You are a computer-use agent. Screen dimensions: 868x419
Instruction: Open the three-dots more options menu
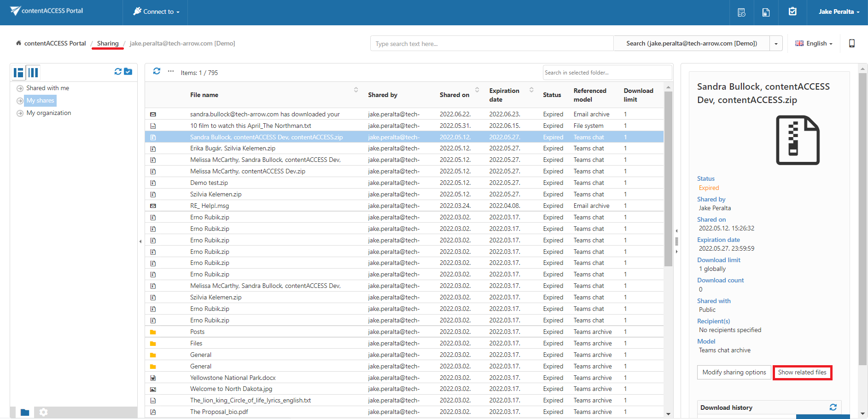point(171,71)
